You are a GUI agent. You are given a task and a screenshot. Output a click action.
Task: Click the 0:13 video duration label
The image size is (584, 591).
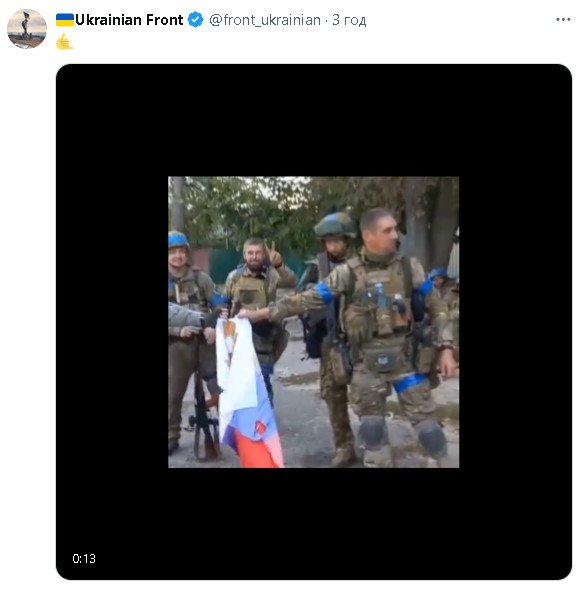(84, 558)
